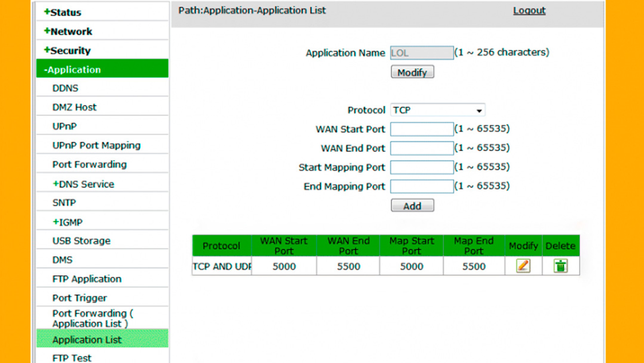Screen dimensions: 644x363
Task: Focus the WAN End Port field
Action: 422,148
